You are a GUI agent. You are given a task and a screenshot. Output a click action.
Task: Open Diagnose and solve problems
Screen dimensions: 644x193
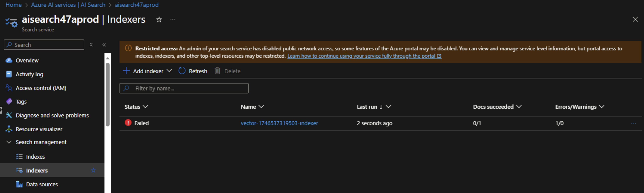point(52,115)
